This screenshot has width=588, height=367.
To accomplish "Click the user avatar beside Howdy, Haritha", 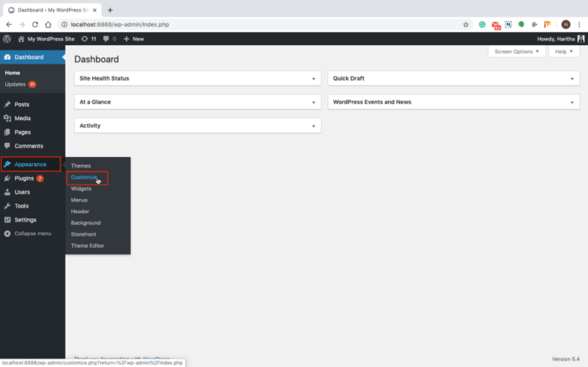I will [x=581, y=39].
